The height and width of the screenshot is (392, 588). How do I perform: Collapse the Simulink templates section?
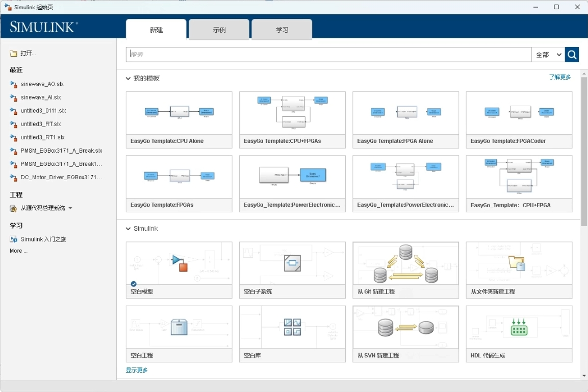point(129,229)
